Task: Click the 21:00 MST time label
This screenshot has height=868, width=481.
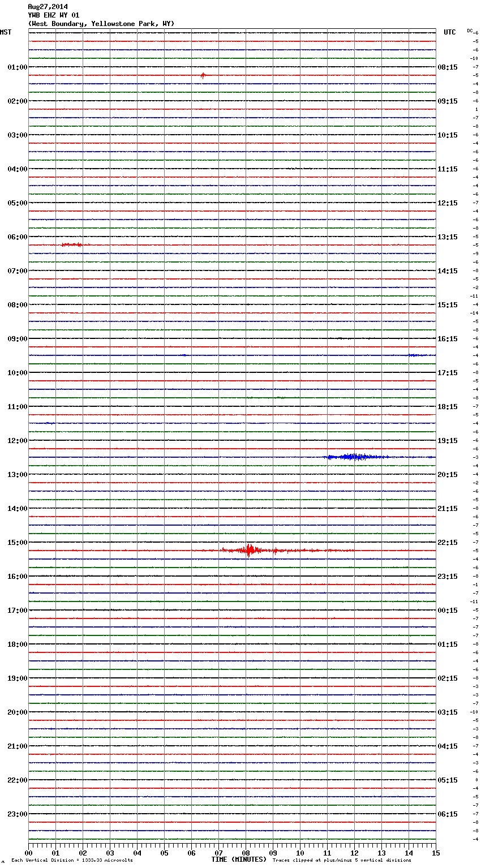Action: (17, 746)
